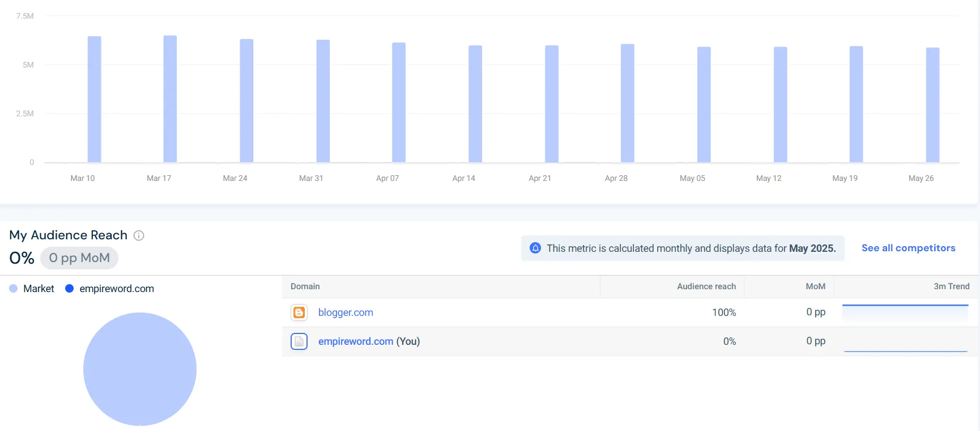Viewport: 980px width, 431px height.
Task: Click the 3m Trend column header
Action: tap(951, 286)
